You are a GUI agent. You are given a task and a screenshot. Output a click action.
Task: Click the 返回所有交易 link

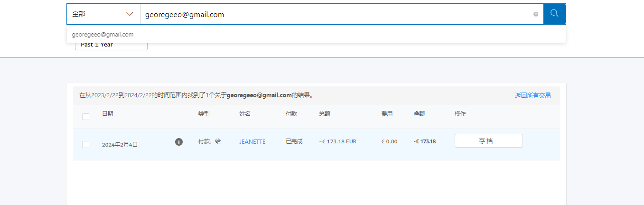(x=532, y=95)
